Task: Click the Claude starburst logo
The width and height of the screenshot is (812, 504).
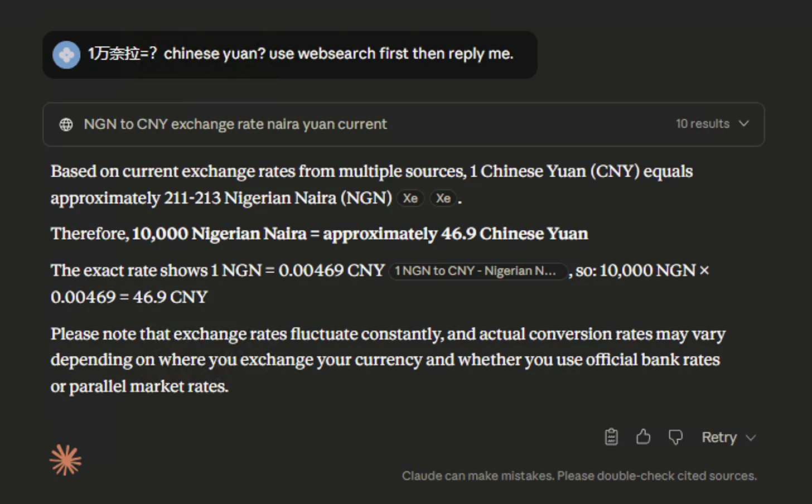Action: click(x=65, y=461)
